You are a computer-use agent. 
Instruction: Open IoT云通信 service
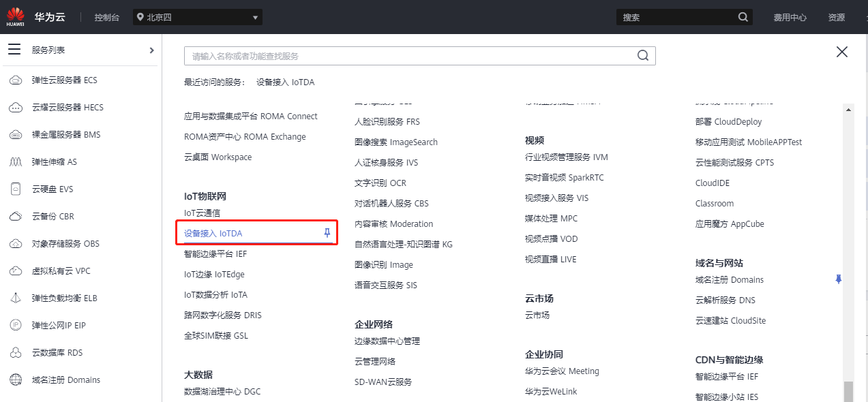point(202,213)
